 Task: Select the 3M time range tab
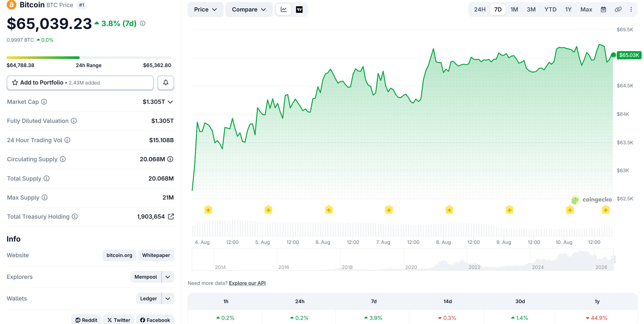point(531,10)
